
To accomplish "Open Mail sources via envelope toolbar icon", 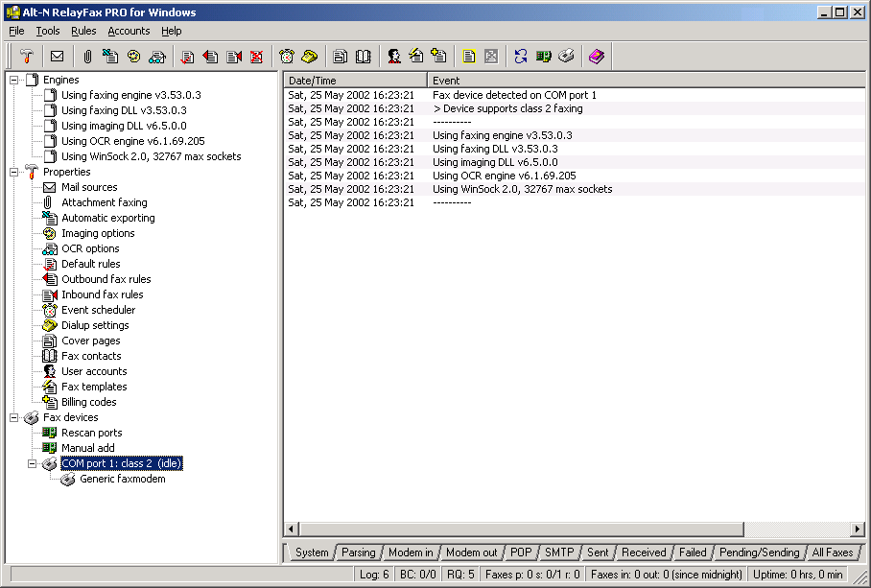I will click(58, 57).
